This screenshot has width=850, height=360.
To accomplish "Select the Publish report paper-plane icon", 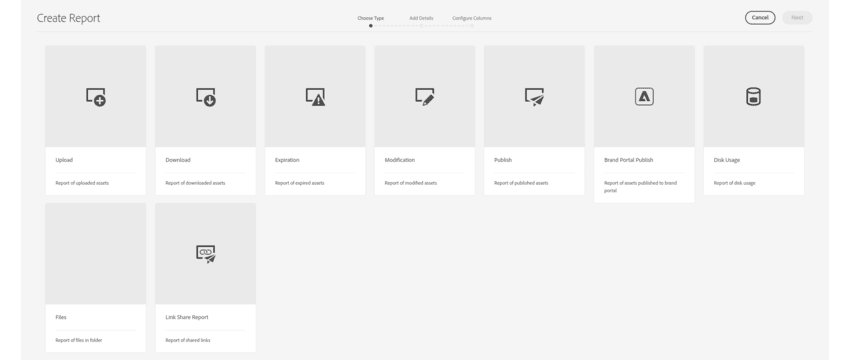I will pyautogui.click(x=535, y=97).
